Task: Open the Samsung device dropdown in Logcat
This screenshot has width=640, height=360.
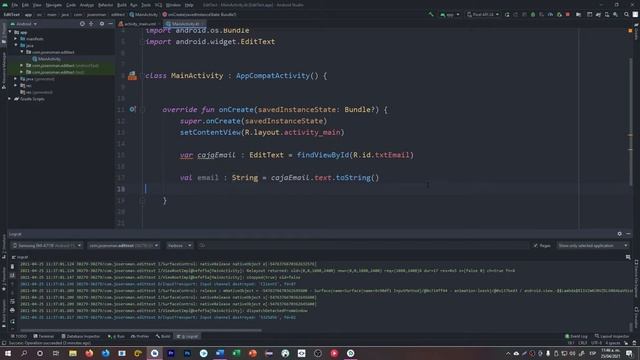Action: pos(46,245)
